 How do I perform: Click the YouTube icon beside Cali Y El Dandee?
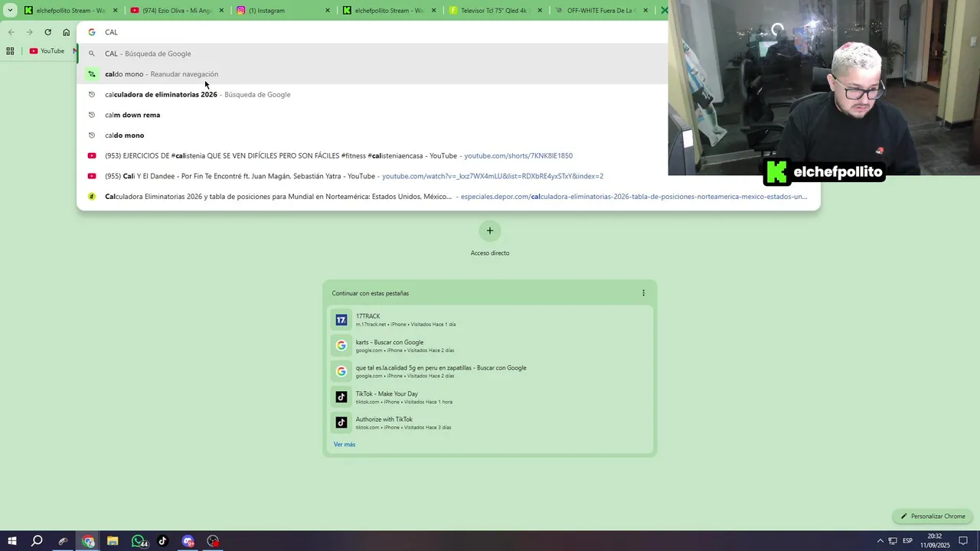91,176
